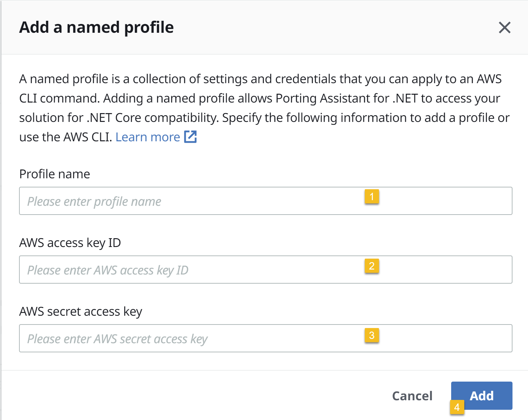Close the Add a named profile dialog
The height and width of the screenshot is (420, 528).
click(504, 27)
